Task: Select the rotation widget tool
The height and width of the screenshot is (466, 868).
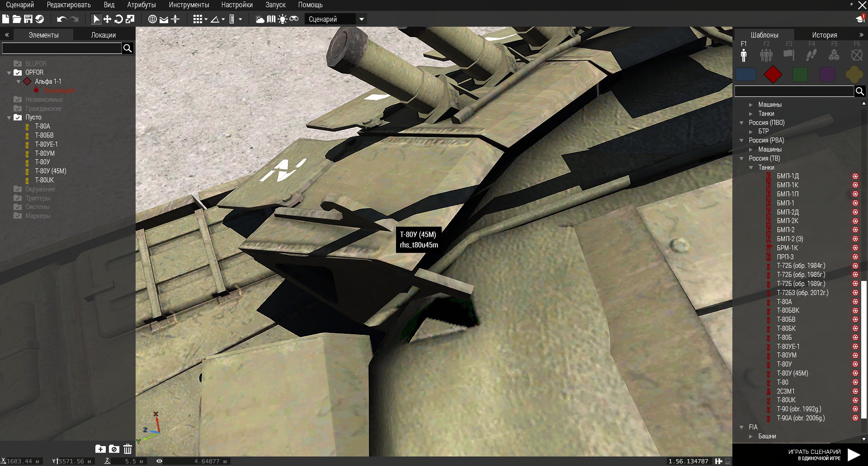Action: pos(119,19)
